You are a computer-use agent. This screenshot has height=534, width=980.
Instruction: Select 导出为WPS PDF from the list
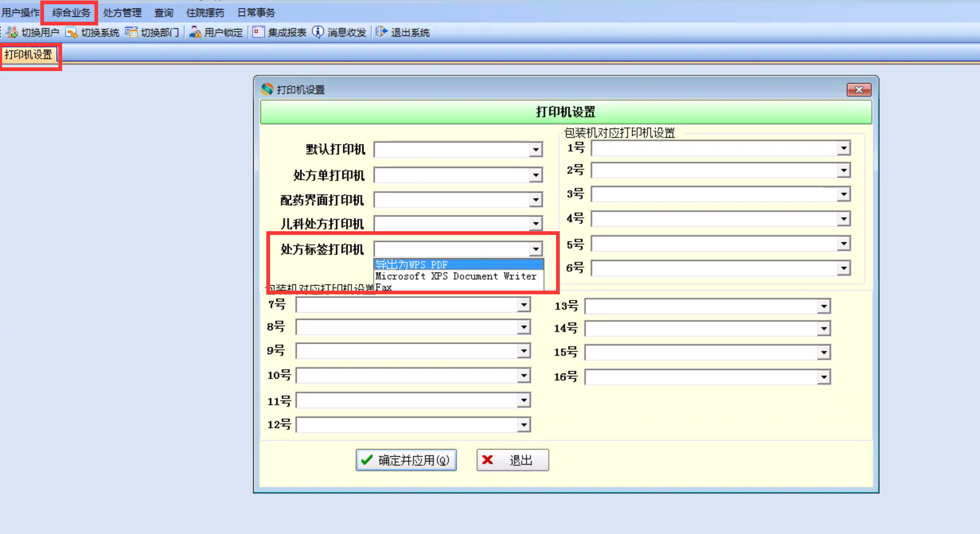coord(459,265)
